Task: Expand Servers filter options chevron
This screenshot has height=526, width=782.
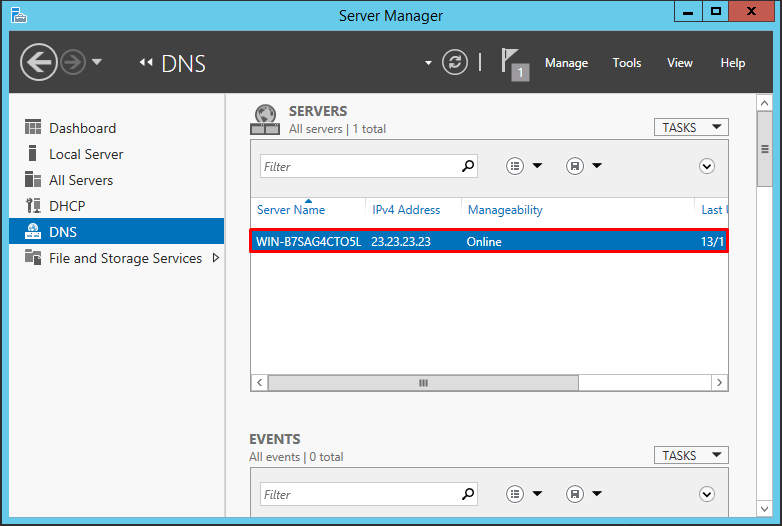Action: tap(707, 166)
